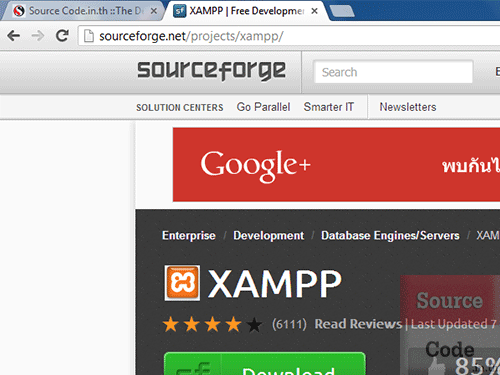The width and height of the screenshot is (500, 375).
Task: Click the browser forward arrow
Action: [x=38, y=36]
